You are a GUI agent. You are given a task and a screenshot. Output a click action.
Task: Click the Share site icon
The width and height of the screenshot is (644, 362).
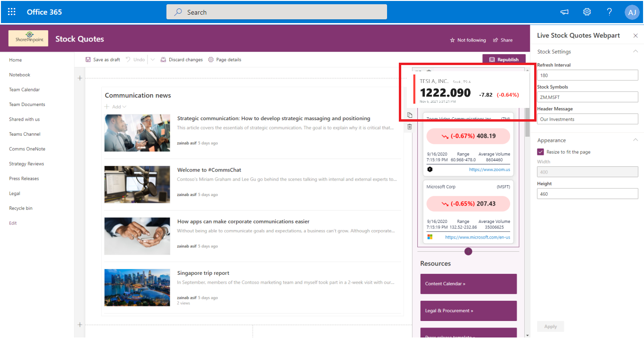pyautogui.click(x=495, y=40)
